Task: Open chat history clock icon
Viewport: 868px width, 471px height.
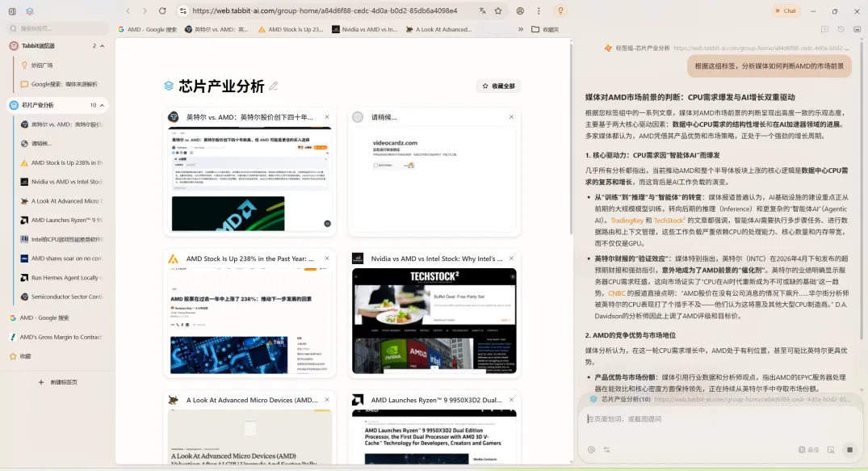Action: (841, 29)
